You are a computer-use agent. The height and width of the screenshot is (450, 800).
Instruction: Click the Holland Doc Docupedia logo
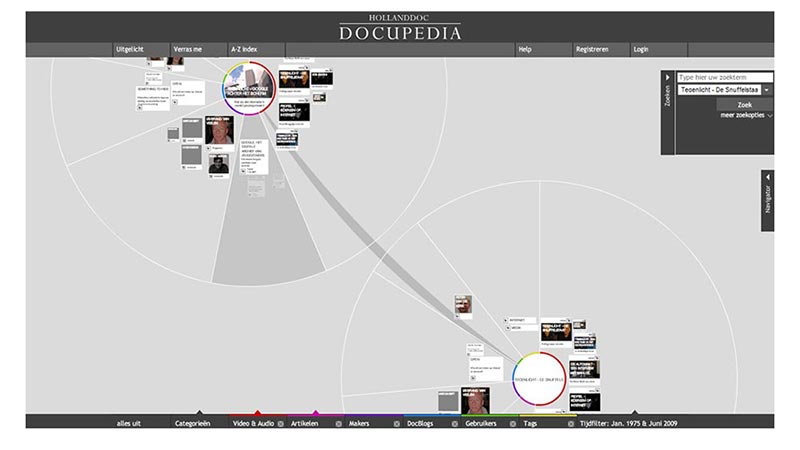399,27
